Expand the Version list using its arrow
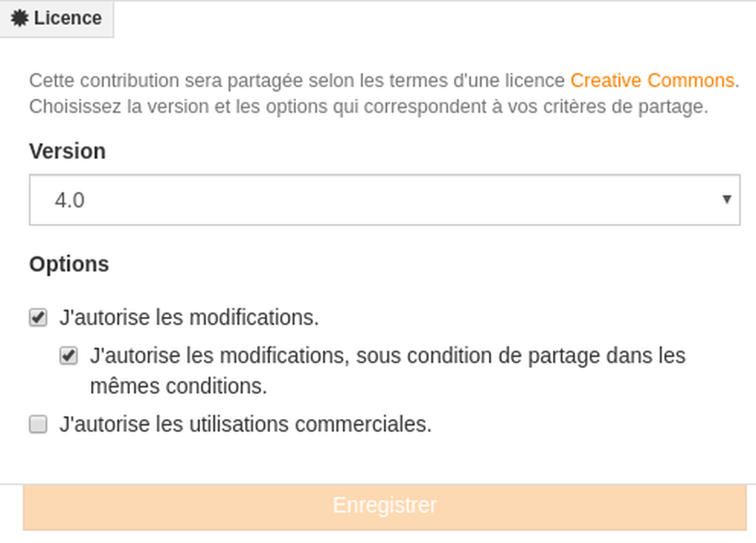Image resolution: width=756 pixels, height=543 pixels. tap(726, 199)
